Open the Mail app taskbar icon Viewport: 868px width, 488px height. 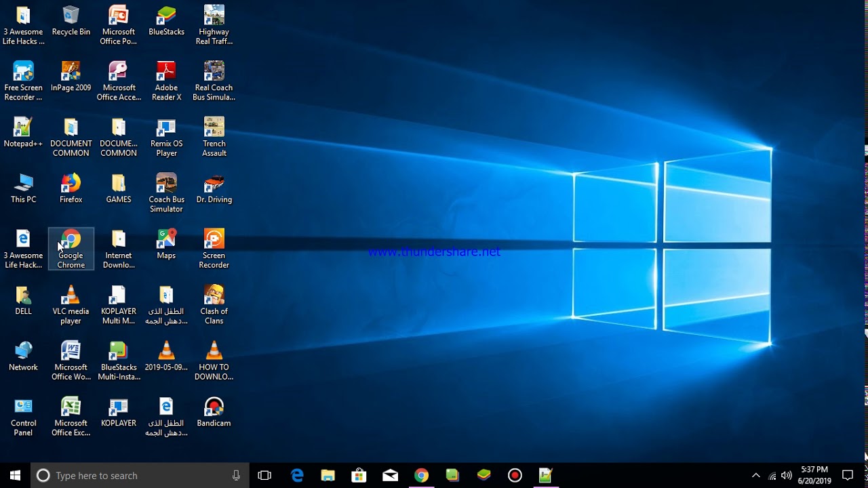[x=390, y=475]
